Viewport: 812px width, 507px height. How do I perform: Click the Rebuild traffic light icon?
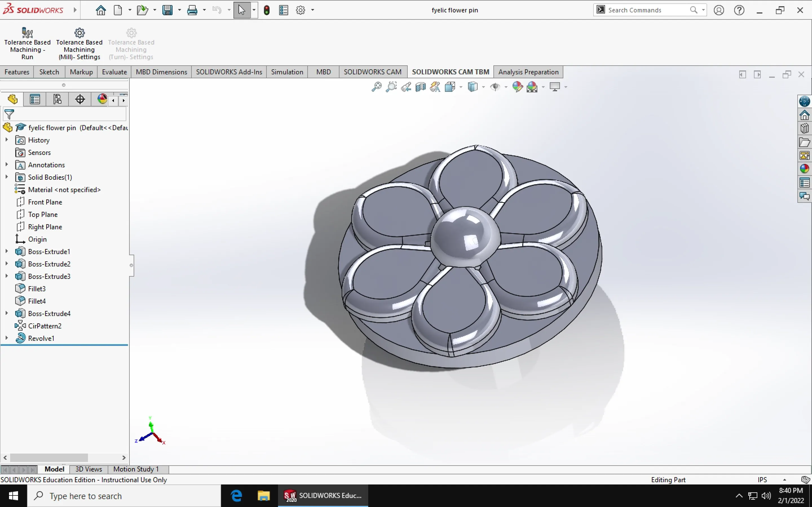267,10
